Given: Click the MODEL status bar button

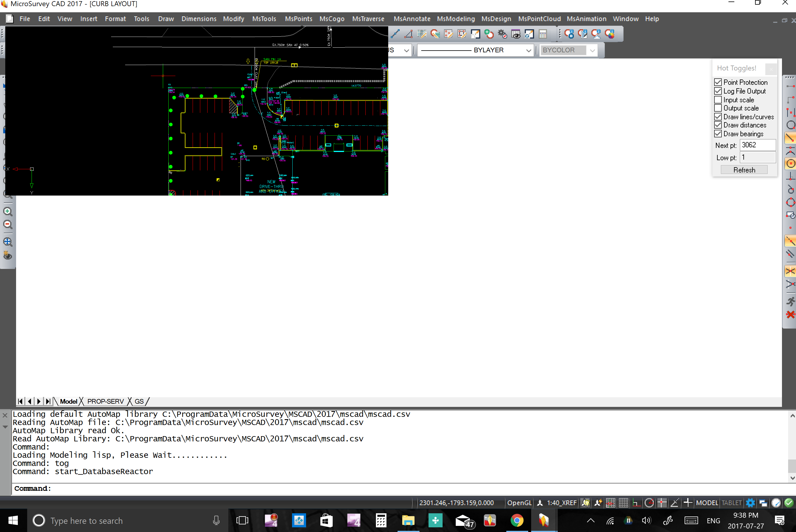Looking at the screenshot, I should click(x=707, y=503).
